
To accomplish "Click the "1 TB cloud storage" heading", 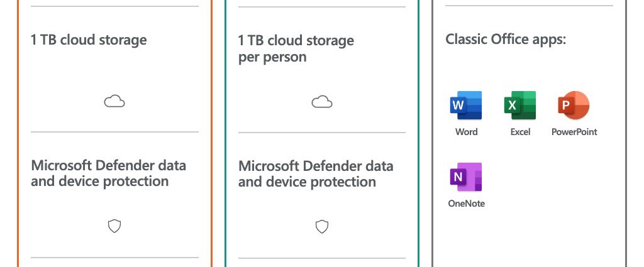I will (x=89, y=40).
